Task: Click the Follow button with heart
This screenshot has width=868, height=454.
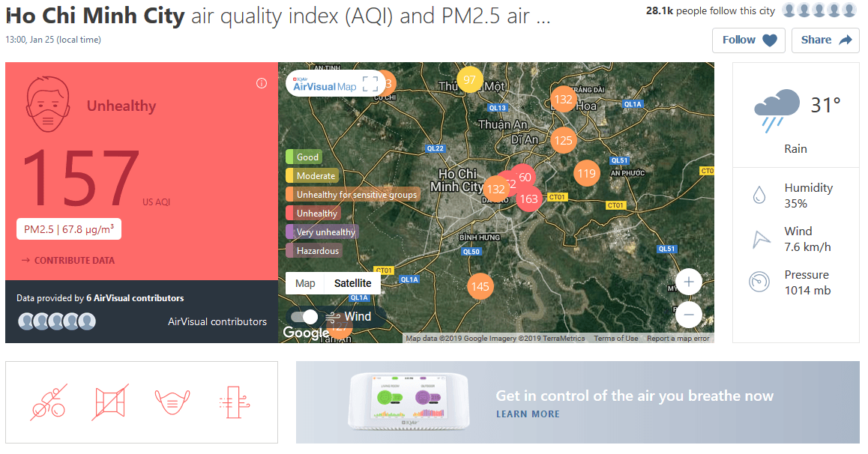Action: coord(748,40)
